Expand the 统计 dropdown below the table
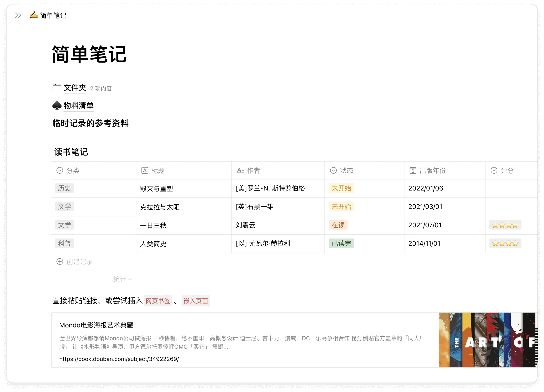 pyautogui.click(x=123, y=279)
